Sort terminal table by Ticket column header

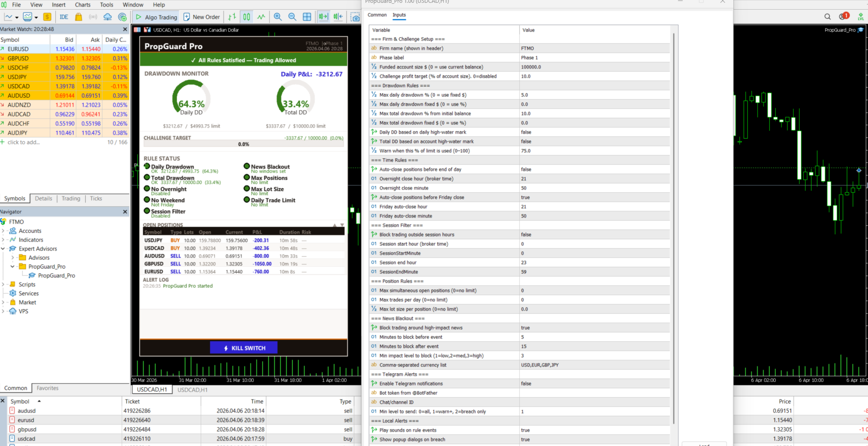coord(132,401)
